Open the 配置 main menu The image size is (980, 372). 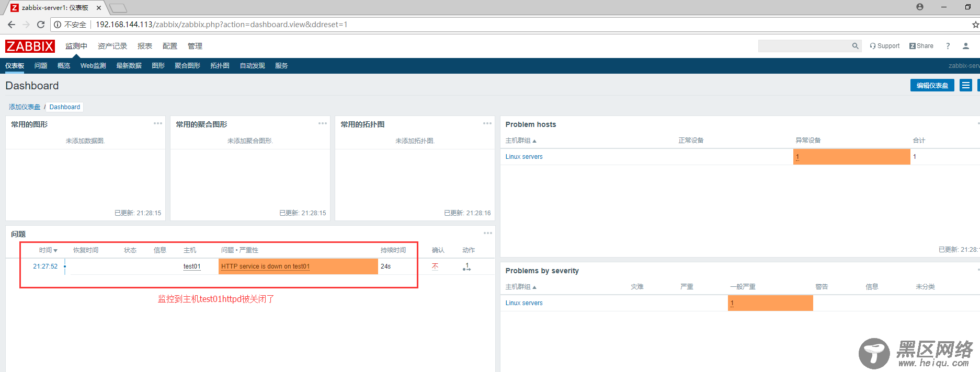(170, 46)
